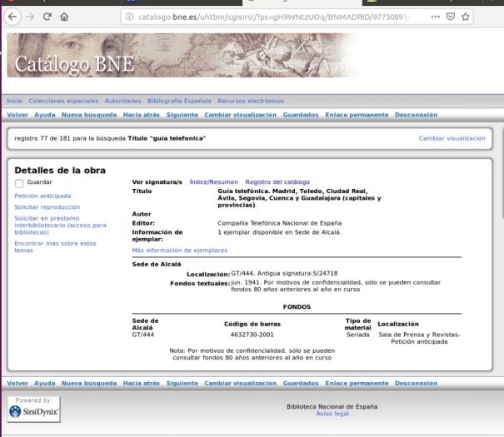Click the address bar URL field
Screen dimensions: 504x437
pos(275,17)
